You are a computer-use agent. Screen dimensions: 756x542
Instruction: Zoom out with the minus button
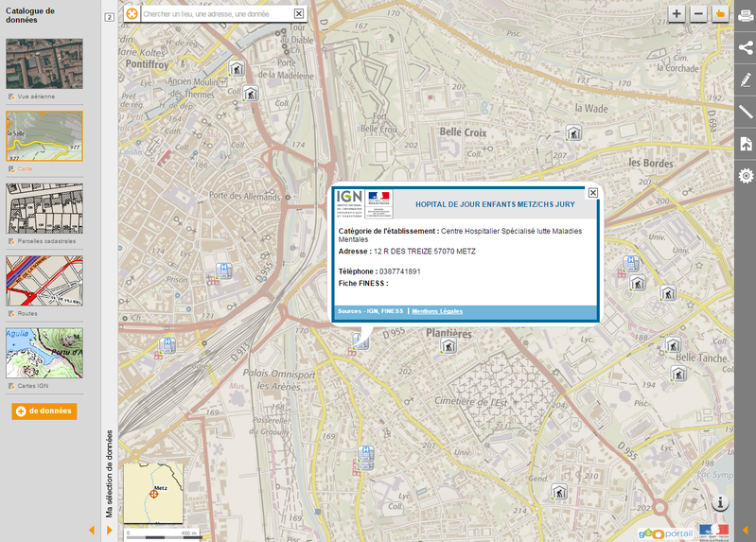pyautogui.click(x=698, y=13)
